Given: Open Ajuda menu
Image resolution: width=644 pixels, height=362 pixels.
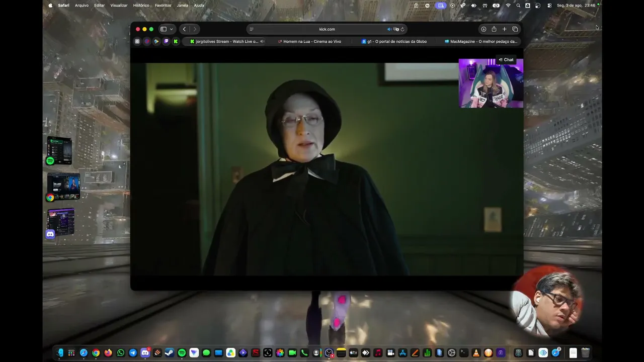Looking at the screenshot, I should click(x=199, y=6).
